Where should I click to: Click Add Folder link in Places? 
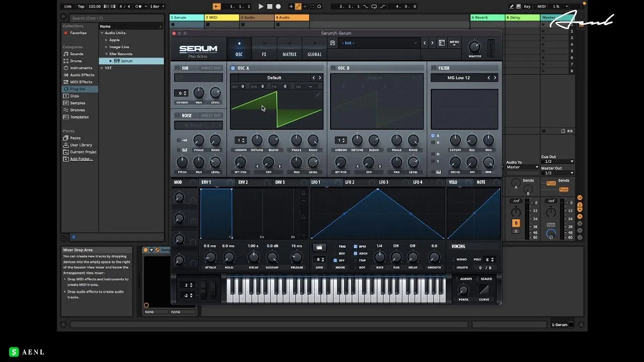81,159
